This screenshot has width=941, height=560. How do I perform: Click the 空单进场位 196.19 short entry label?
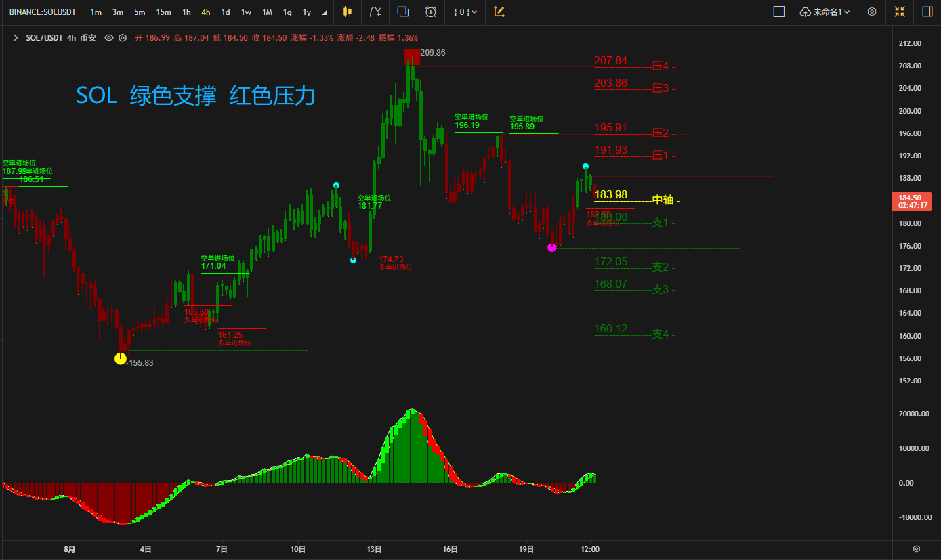[472, 121]
